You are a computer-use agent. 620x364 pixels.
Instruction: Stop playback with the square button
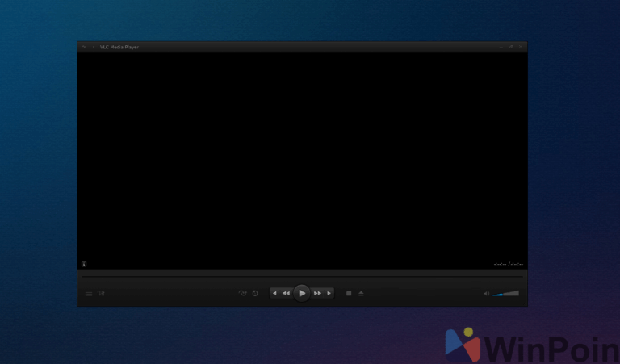[349, 293]
